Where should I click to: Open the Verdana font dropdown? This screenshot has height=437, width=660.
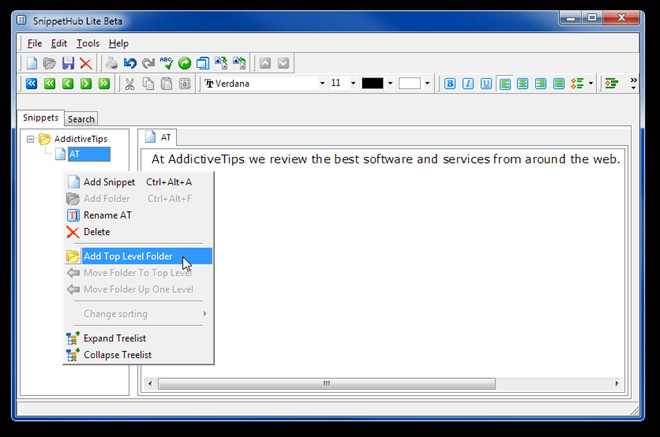click(322, 83)
